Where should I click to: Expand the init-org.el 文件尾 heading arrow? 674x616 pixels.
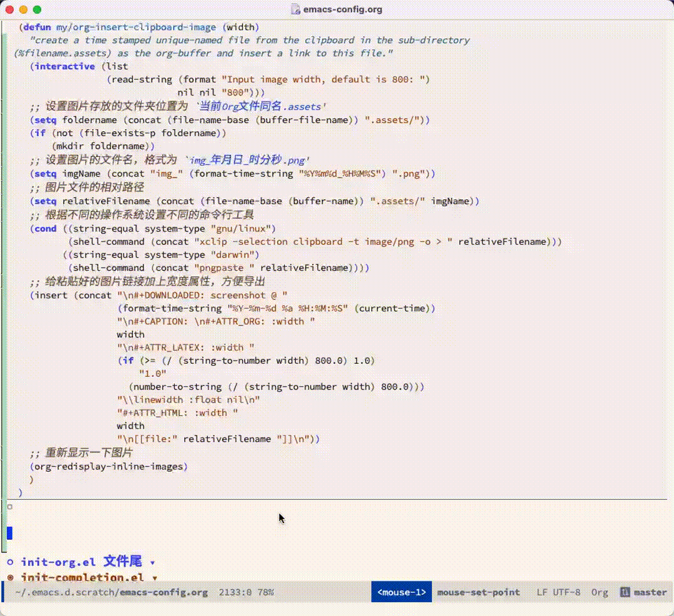tap(152, 563)
